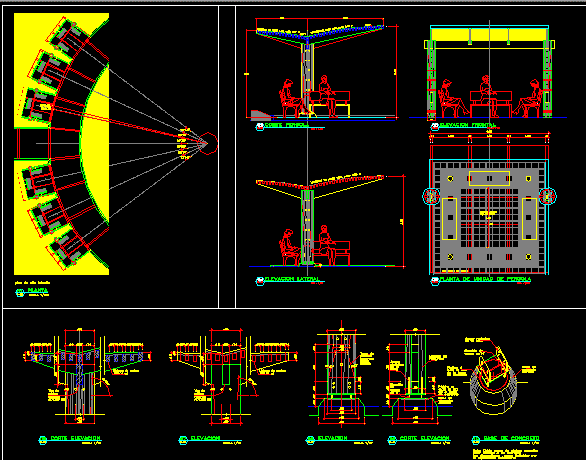
Task: Select the center seated figure in the frontal elevation
Action: 488,96
